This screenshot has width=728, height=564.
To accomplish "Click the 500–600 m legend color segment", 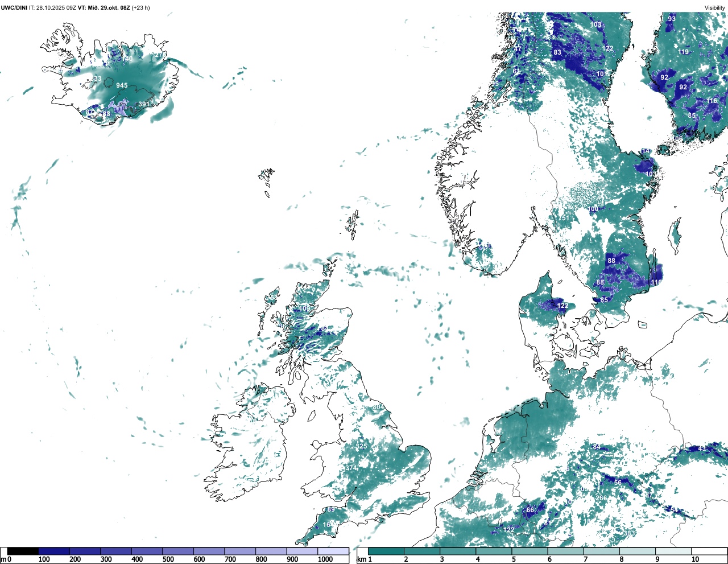I will click(x=178, y=551).
